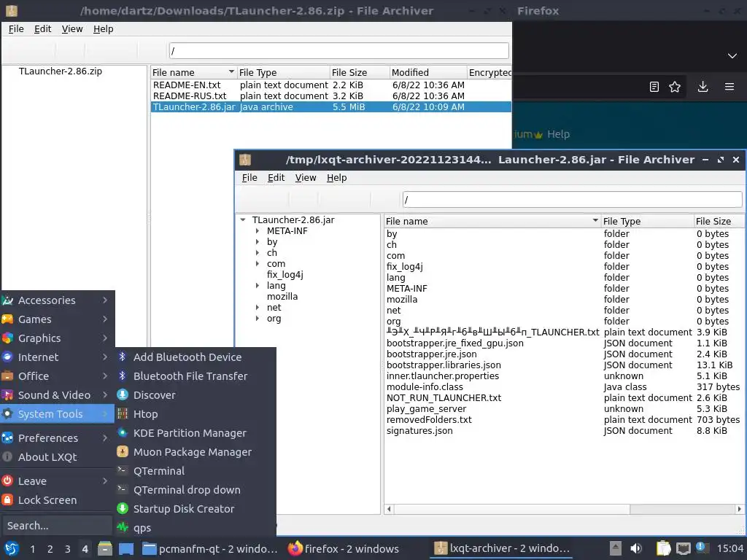This screenshot has width=747, height=560.
Task: Click Lock Screen in the menu
Action: click(58, 500)
